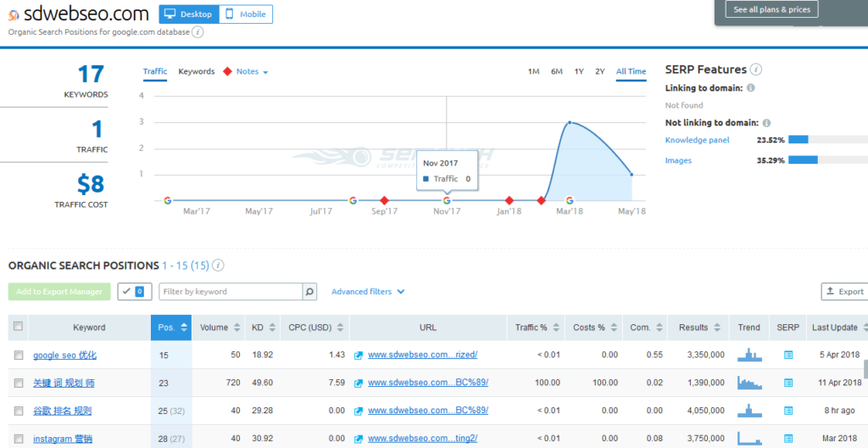Open trend chart icon for 关键词规划师 row

[x=749, y=384]
